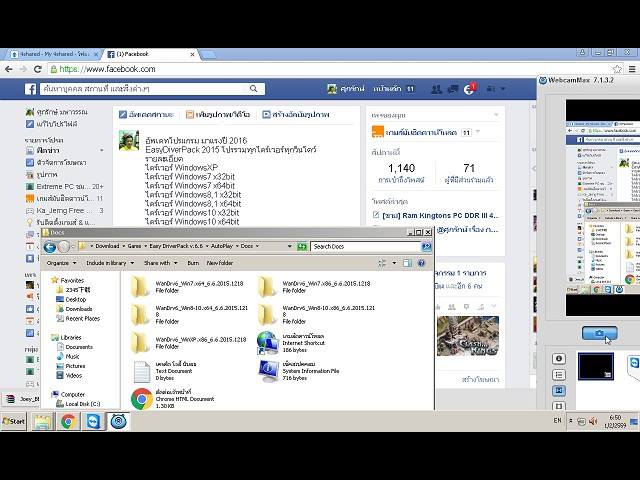Click the Facebook search magnifier icon
The image size is (640, 480).
[253, 89]
